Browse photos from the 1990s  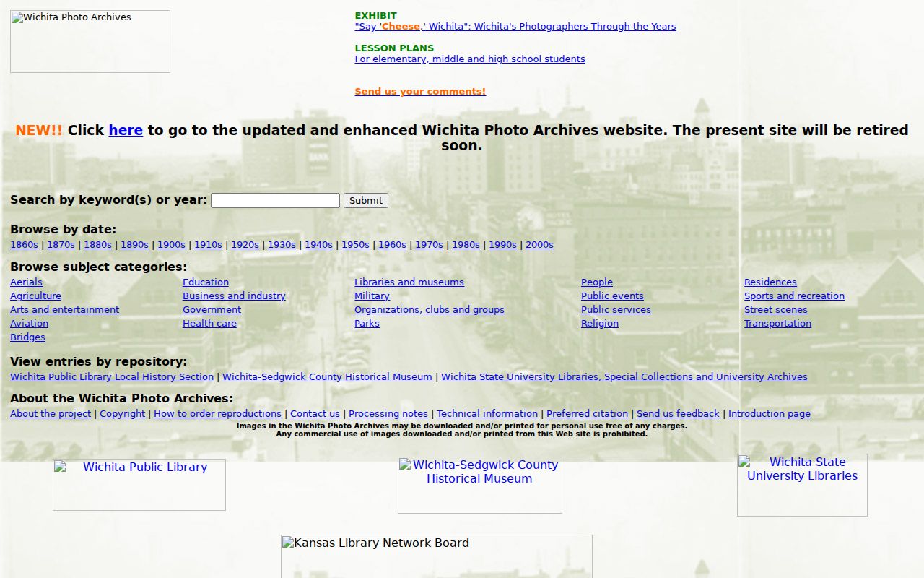(502, 245)
